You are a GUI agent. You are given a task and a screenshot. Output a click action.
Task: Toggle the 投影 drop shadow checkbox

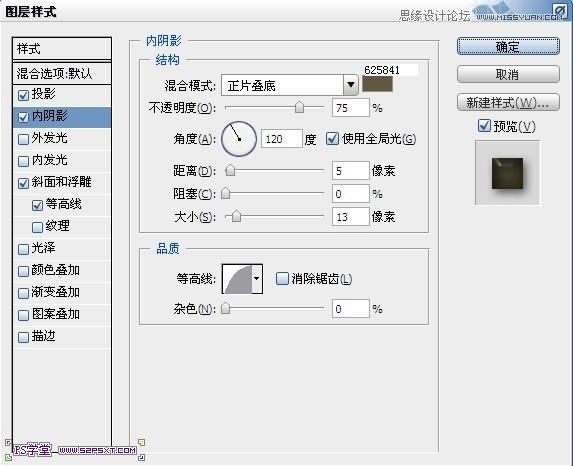point(23,95)
